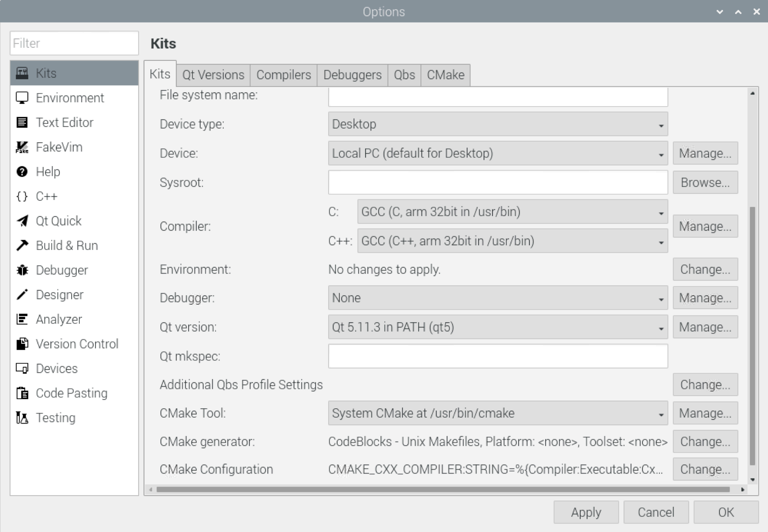Switch to the Qt Versions tab
768x532 pixels.
coord(212,75)
